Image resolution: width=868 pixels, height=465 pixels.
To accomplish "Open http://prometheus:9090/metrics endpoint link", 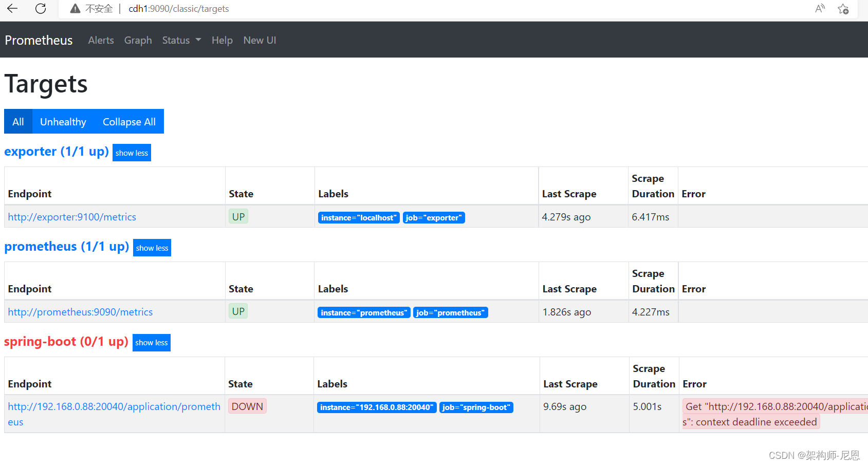I will [x=80, y=312].
